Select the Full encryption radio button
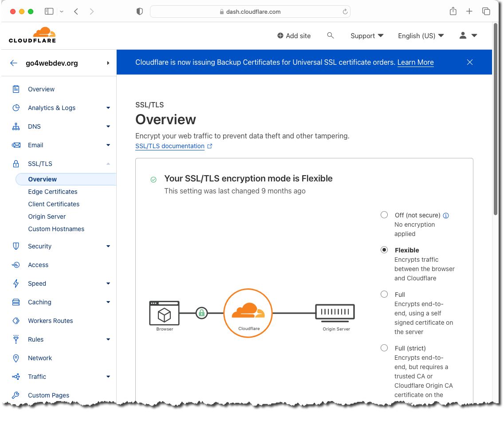The height and width of the screenshot is (421, 504). tap(384, 294)
